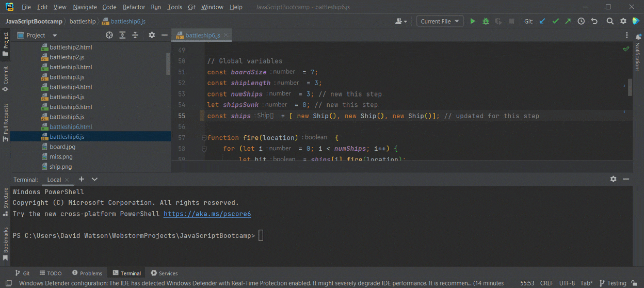Expand the terminal new session options arrow
Viewport: 644px width, 288px height.
click(x=94, y=179)
